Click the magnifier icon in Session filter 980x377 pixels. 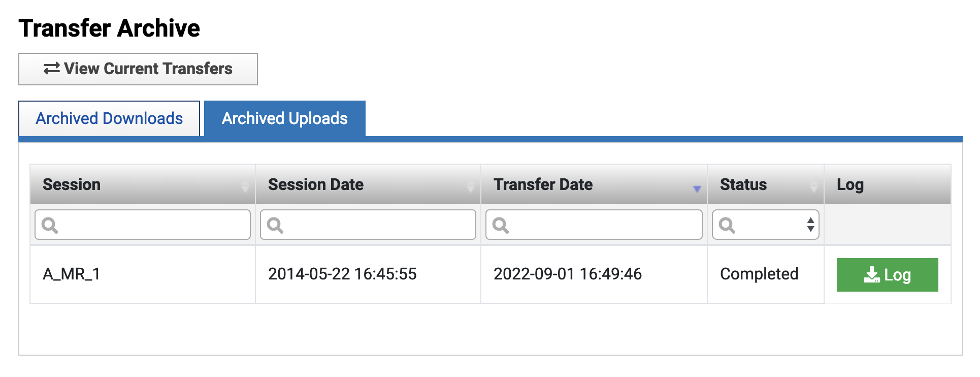point(50,225)
